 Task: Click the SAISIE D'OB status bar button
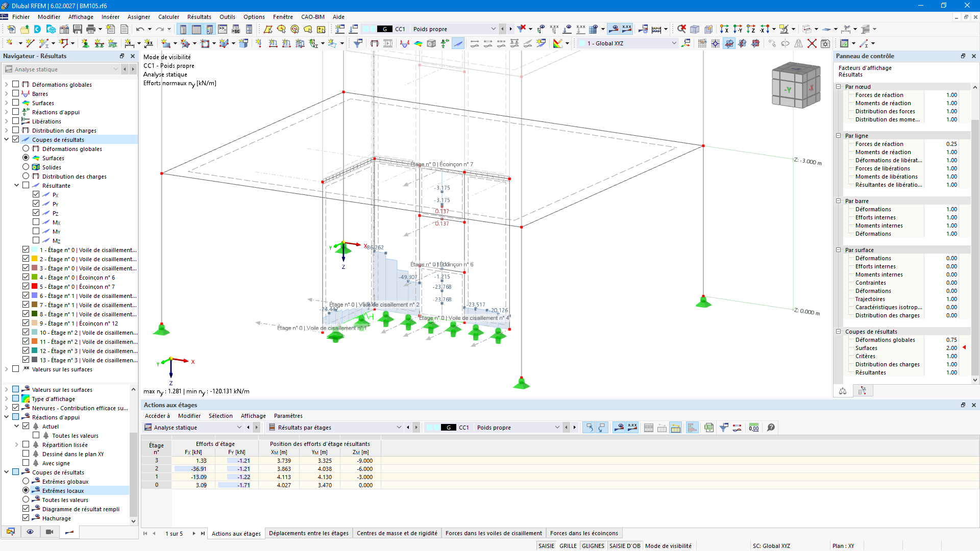pyautogui.click(x=624, y=546)
